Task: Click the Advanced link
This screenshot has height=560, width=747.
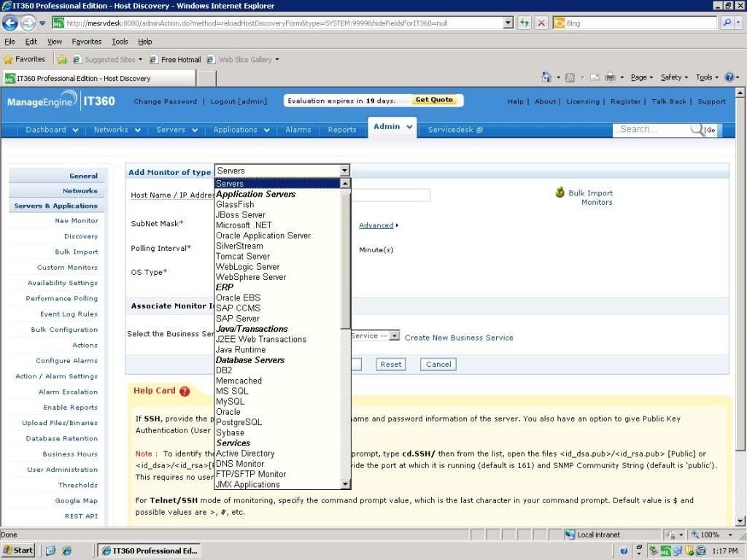Action: (376, 225)
